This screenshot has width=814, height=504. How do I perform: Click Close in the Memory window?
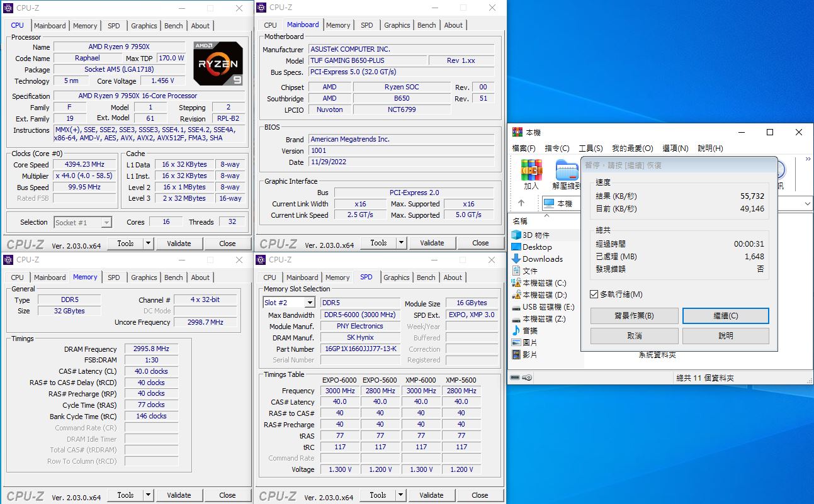click(227, 495)
